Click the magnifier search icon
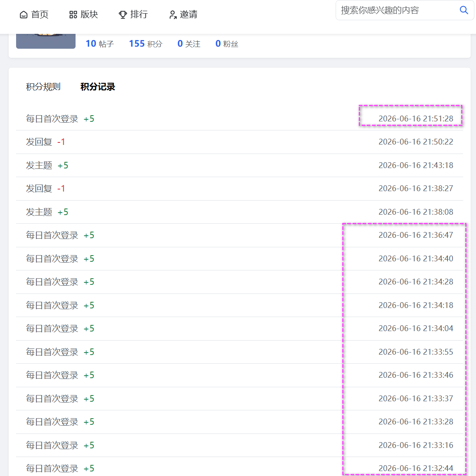The image size is (476, 476). 464,10
